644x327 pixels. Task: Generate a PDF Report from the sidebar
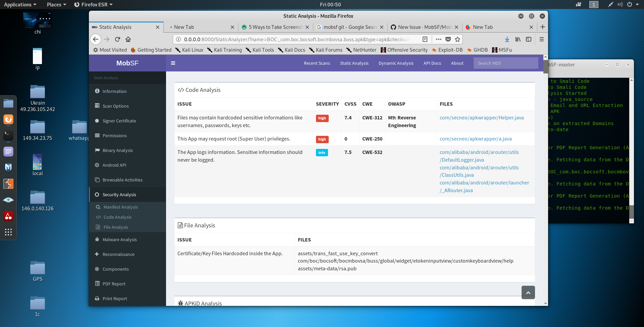114,284
